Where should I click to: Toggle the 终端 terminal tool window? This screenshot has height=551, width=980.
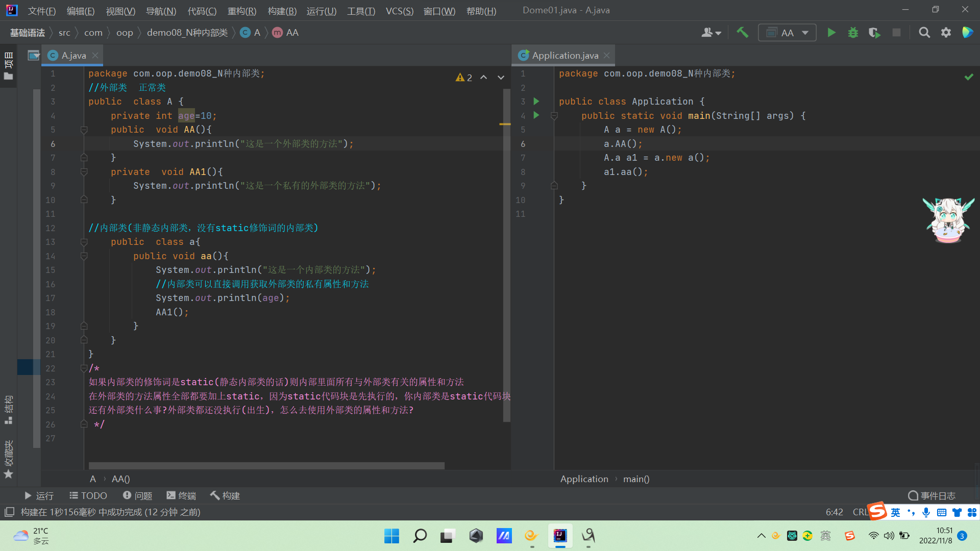pos(181,495)
